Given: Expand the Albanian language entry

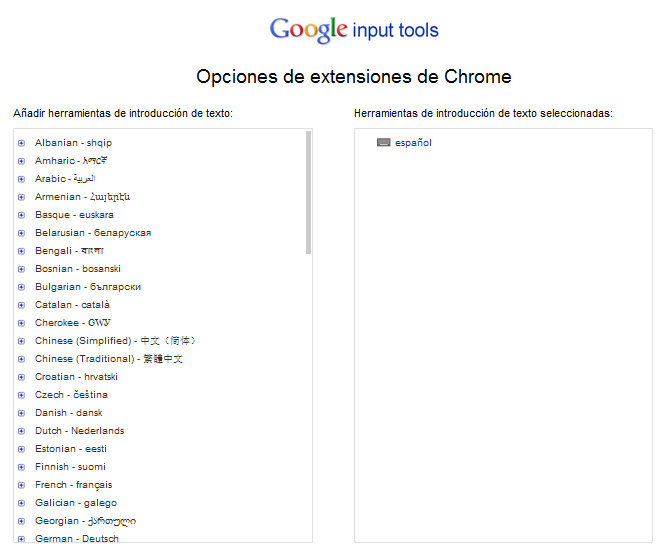Looking at the screenshot, I should (x=21, y=143).
